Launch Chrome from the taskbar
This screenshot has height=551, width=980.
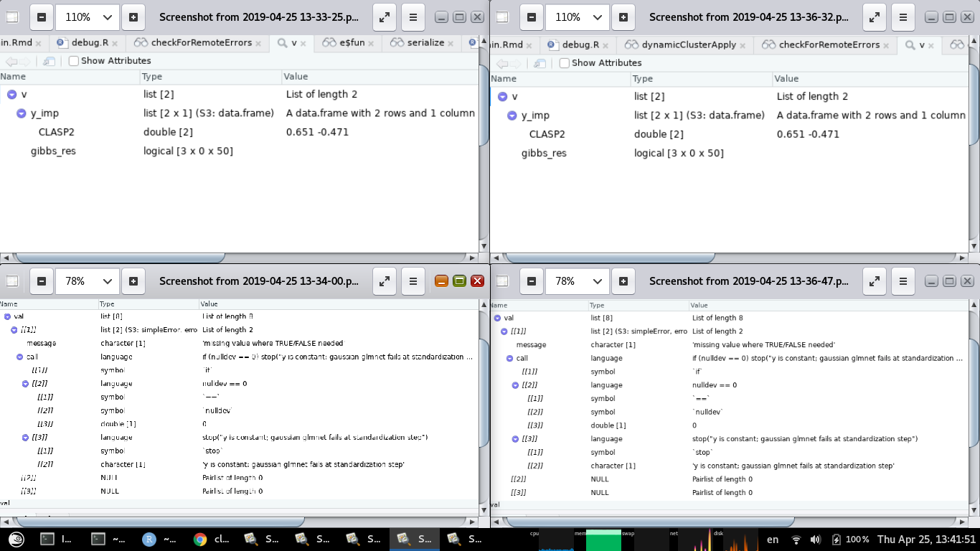[199, 540]
